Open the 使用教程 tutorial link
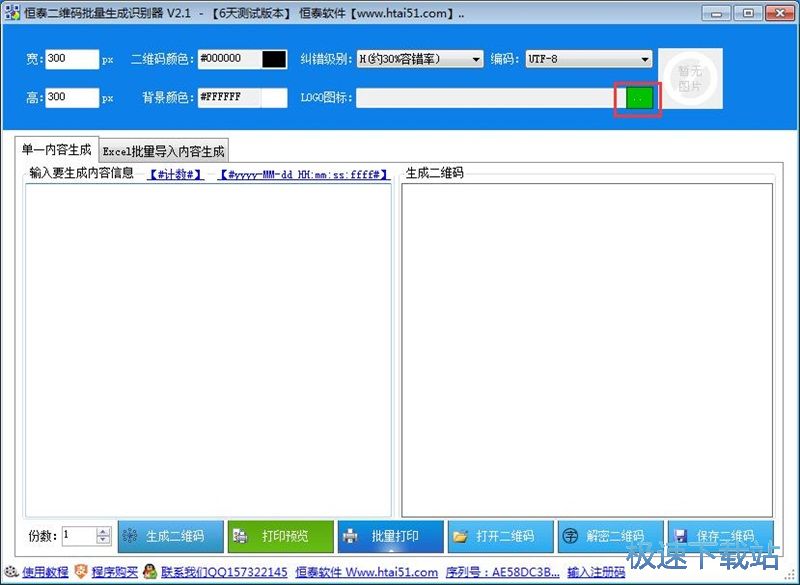This screenshot has width=800, height=585. click(x=45, y=572)
